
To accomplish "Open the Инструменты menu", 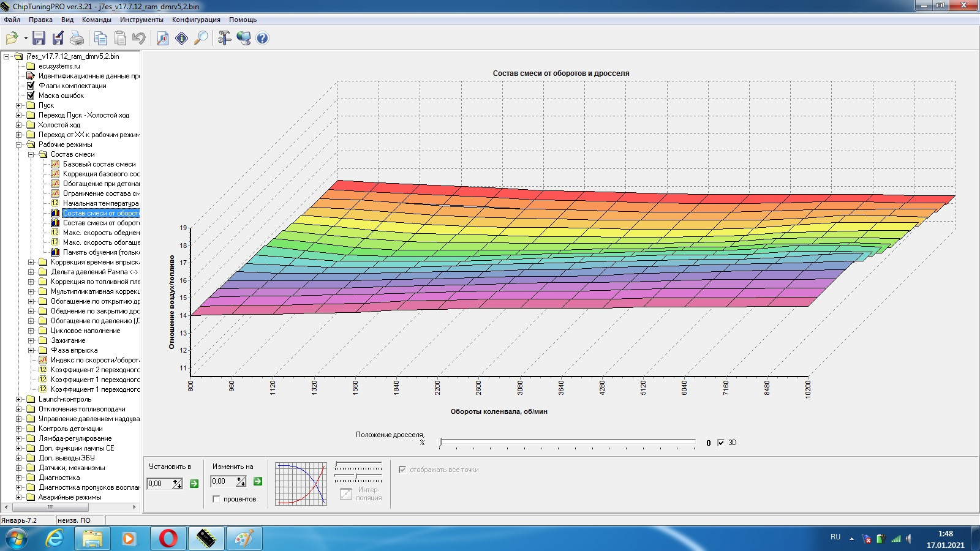I will (141, 20).
